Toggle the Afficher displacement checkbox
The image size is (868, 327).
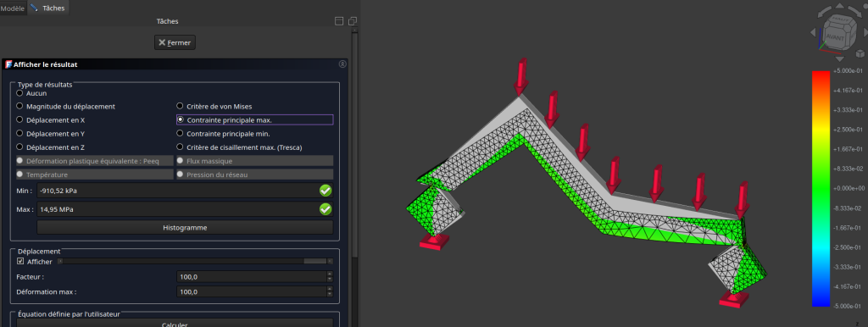coord(21,262)
